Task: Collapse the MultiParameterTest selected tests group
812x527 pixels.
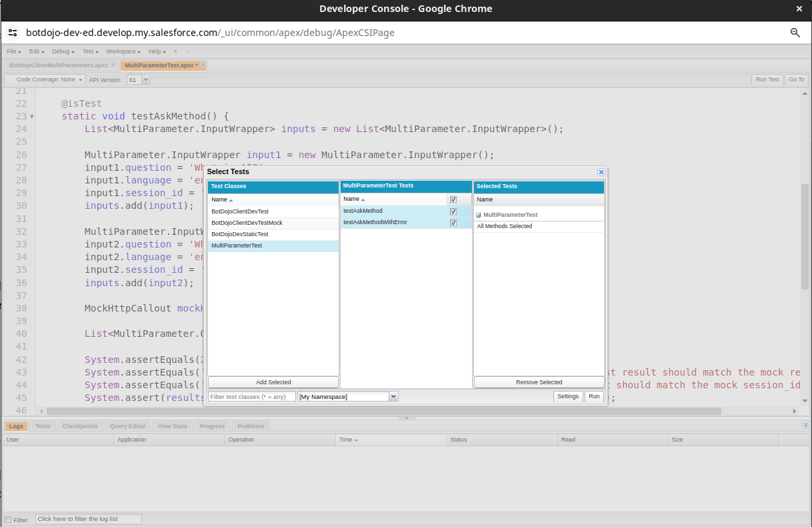Action: [478, 215]
